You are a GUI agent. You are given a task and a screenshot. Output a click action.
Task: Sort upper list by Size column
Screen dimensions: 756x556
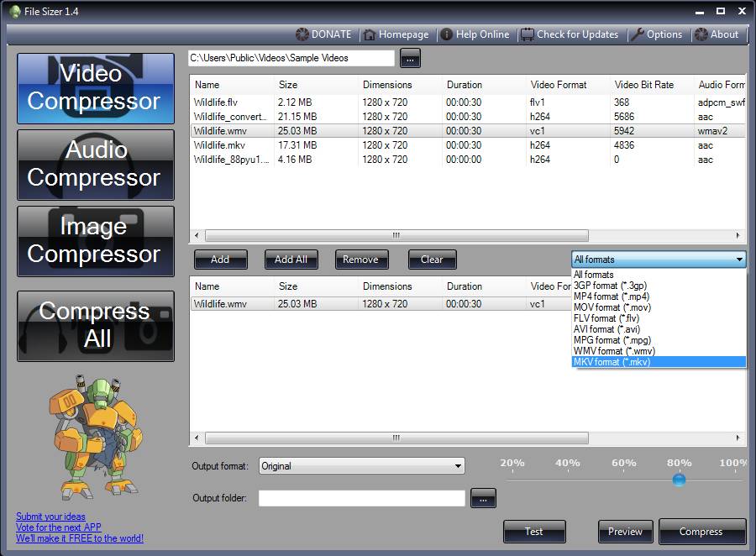(316, 85)
